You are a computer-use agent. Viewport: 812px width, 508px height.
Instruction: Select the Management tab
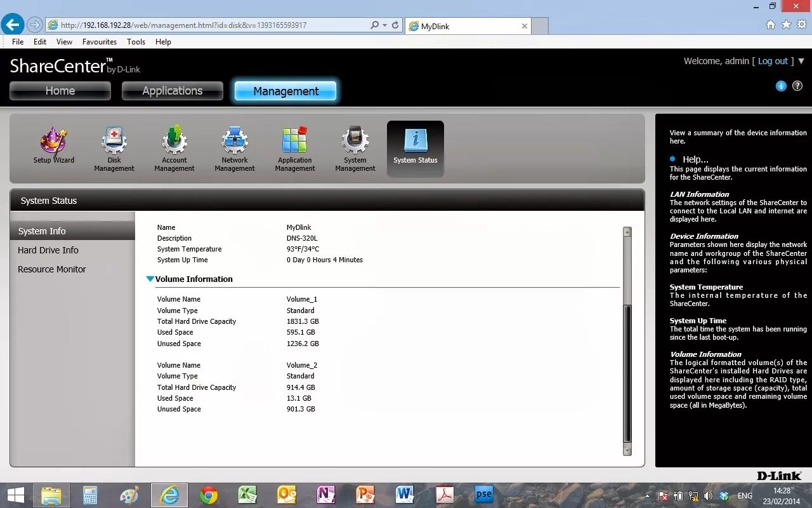click(286, 91)
